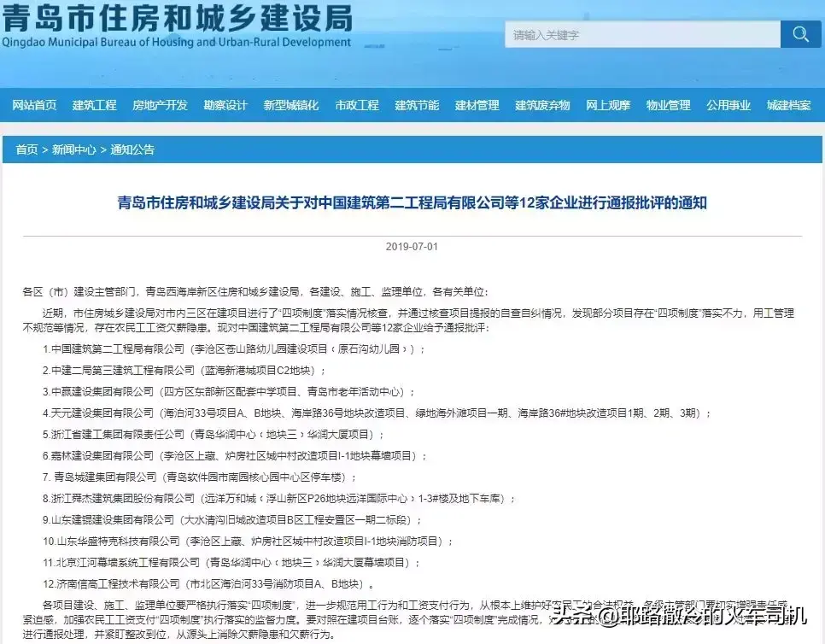The width and height of the screenshot is (825, 644).
Task: Click the English subtitle Qingdao Municipal Bureau of Housing
Action: point(176,42)
